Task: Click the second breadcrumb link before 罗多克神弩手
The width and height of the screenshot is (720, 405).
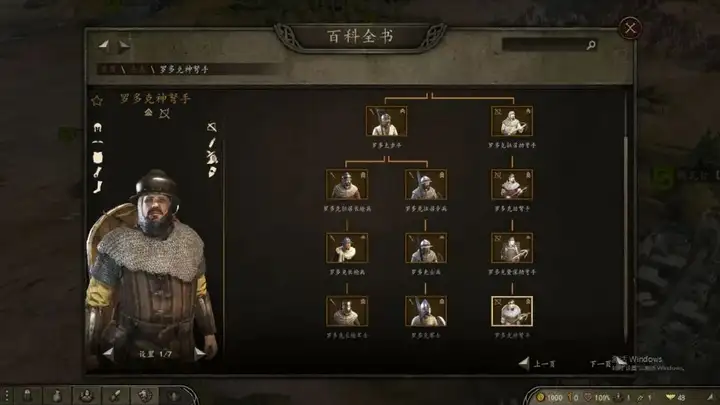Action: [x=138, y=69]
